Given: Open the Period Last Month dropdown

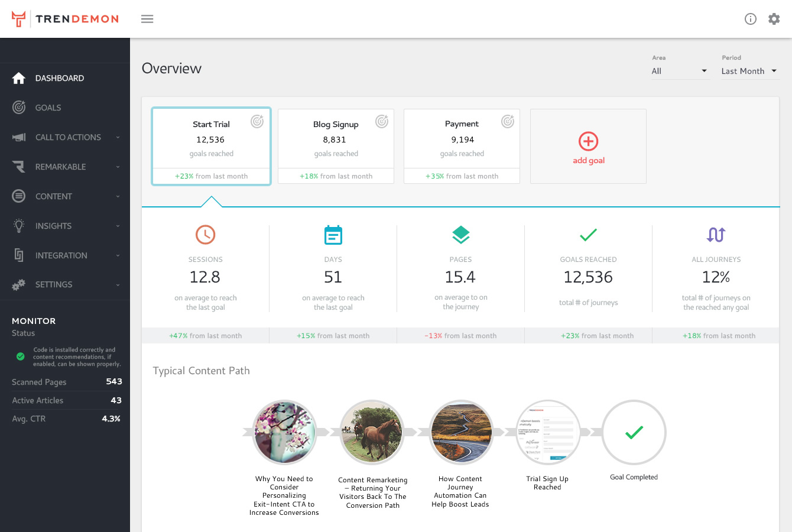Looking at the screenshot, I should pyautogui.click(x=749, y=71).
